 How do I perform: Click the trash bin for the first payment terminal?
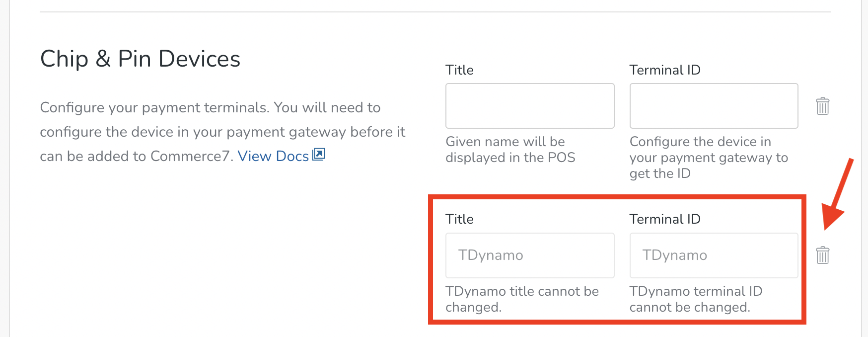(822, 106)
